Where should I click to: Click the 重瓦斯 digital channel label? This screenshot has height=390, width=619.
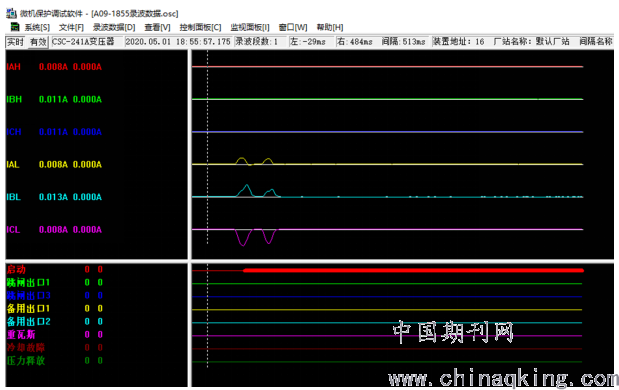[x=21, y=335]
